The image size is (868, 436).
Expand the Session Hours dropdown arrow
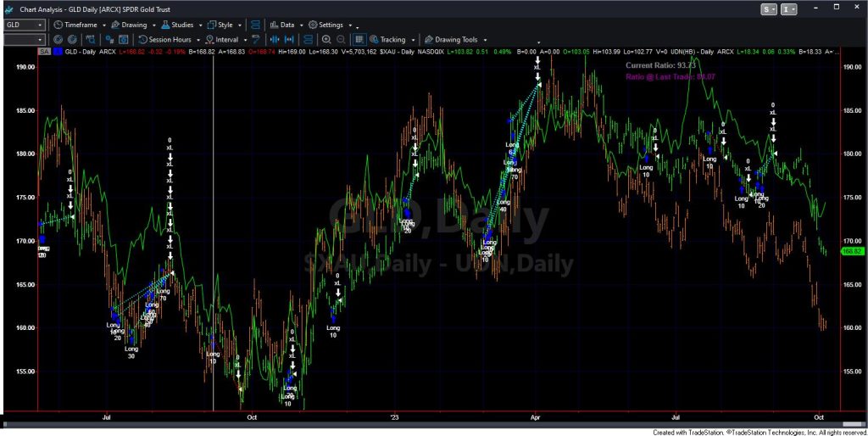pyautogui.click(x=198, y=41)
